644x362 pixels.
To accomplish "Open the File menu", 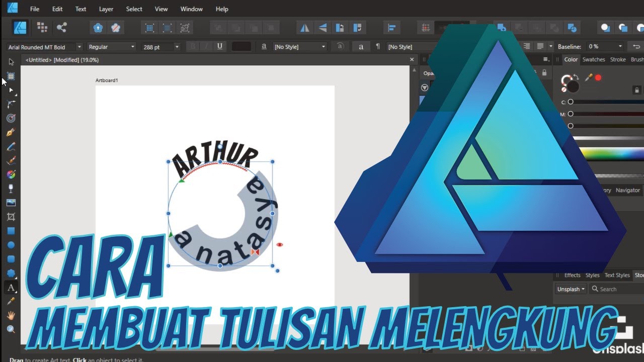I will click(x=35, y=9).
